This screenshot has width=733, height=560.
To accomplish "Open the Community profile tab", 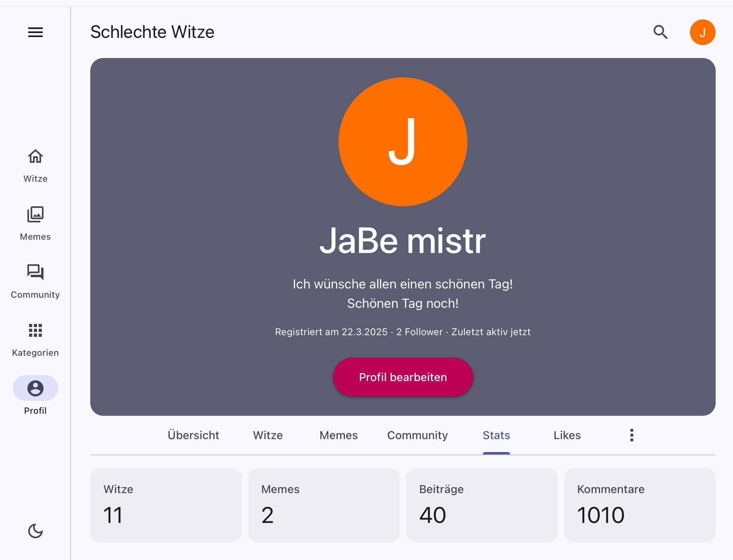I will coord(417,435).
